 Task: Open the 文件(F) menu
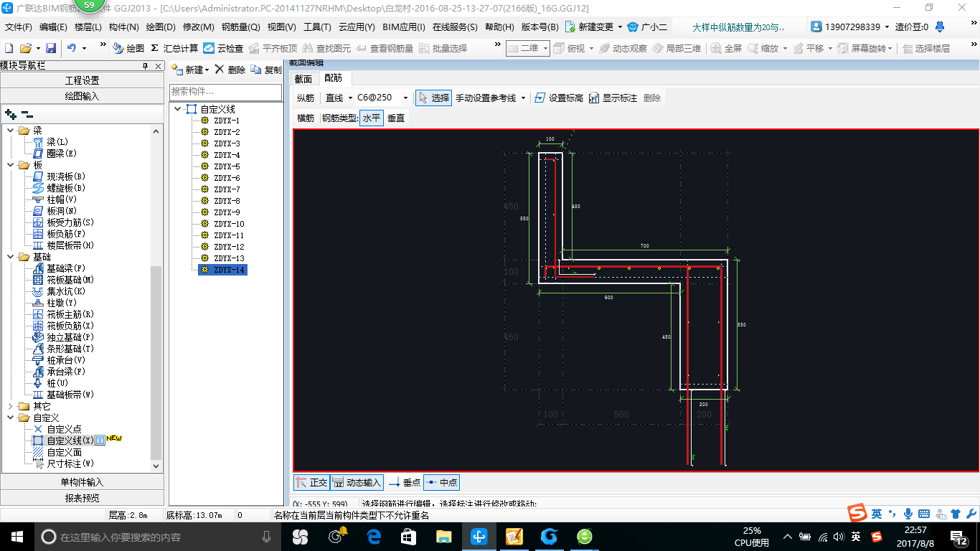click(x=19, y=27)
